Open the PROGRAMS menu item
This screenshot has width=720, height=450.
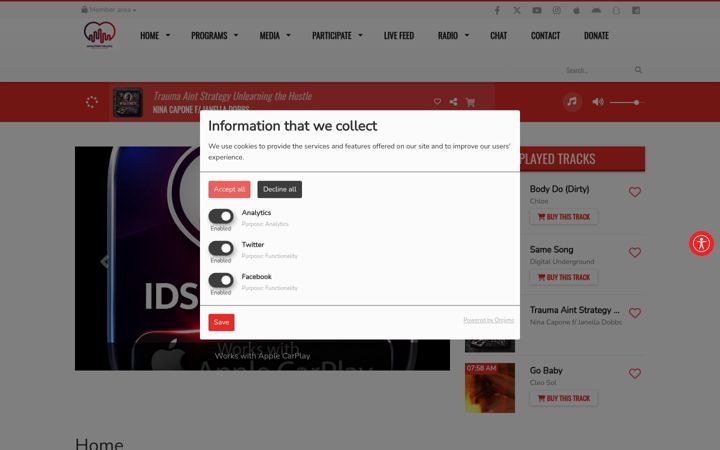(x=209, y=35)
